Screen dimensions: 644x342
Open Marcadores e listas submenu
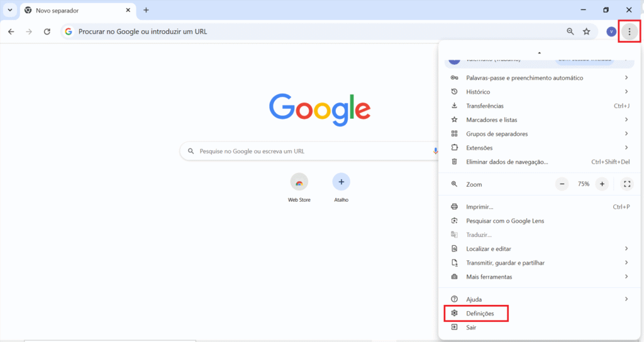(x=539, y=119)
